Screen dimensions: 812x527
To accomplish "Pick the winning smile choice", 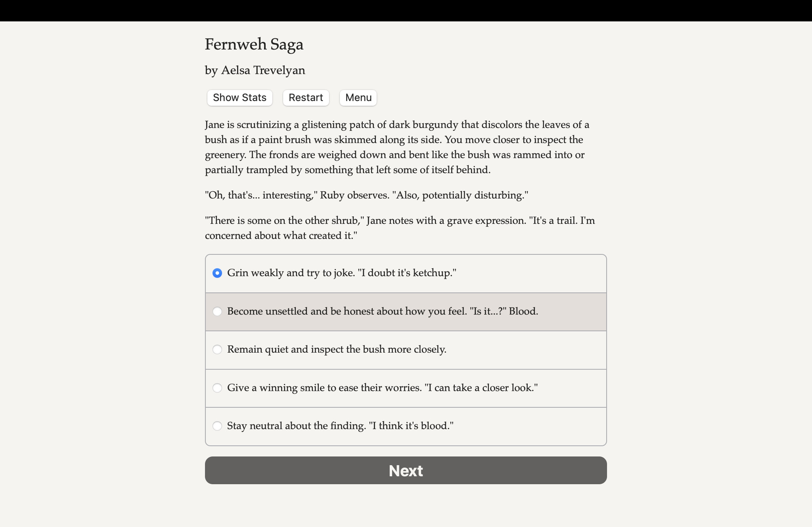I will click(382, 388).
